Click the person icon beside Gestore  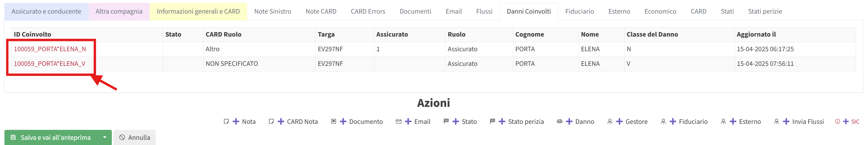pyautogui.click(x=609, y=121)
